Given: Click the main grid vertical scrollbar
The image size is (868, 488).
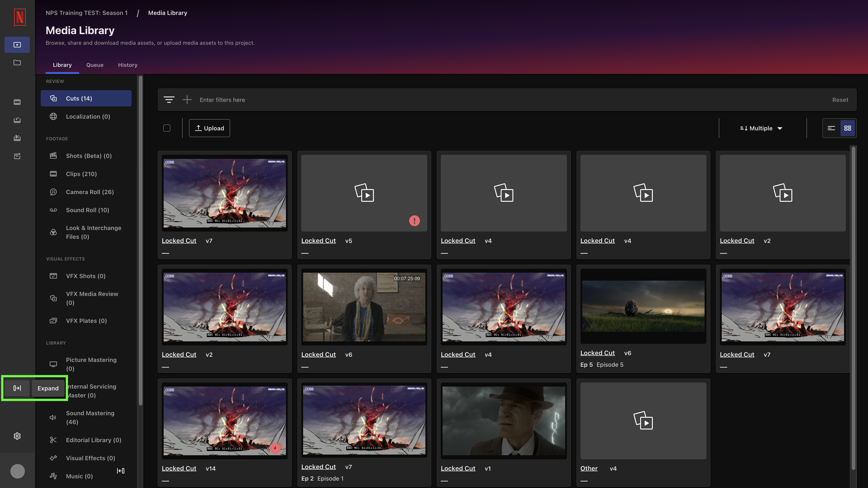Looking at the screenshot, I should click(x=854, y=308).
